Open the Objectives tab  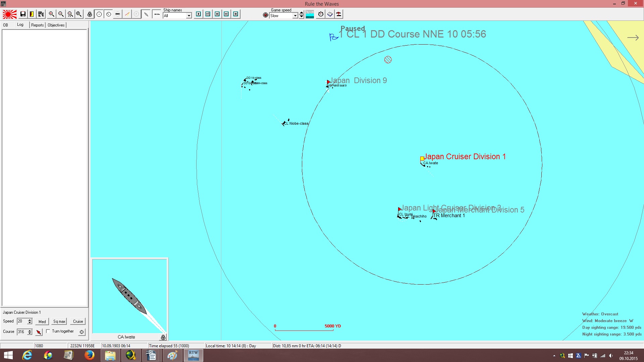point(56,25)
